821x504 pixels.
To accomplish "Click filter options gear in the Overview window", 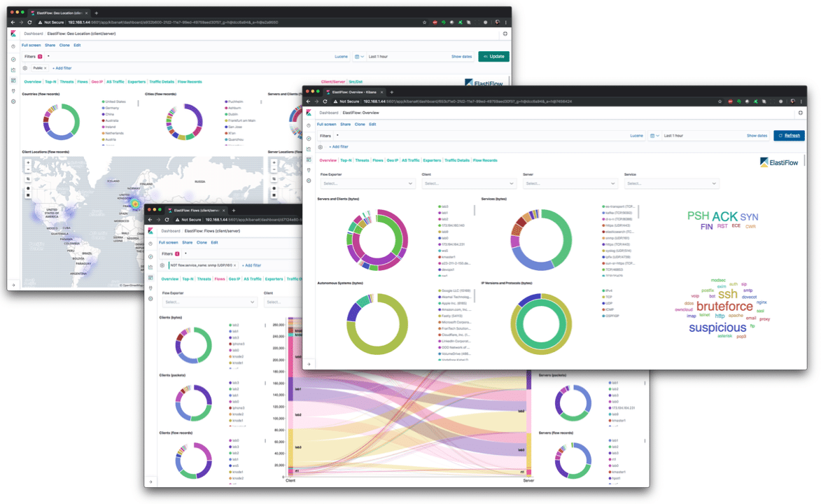I will click(321, 147).
